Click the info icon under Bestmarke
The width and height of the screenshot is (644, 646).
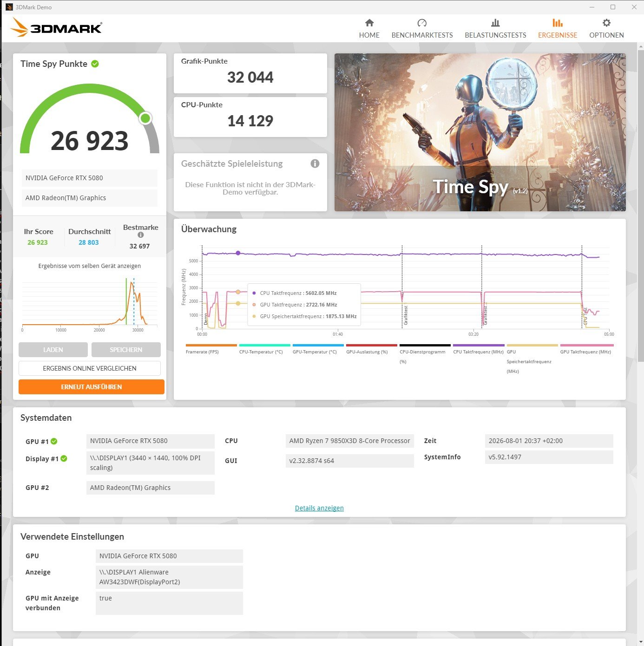click(141, 235)
